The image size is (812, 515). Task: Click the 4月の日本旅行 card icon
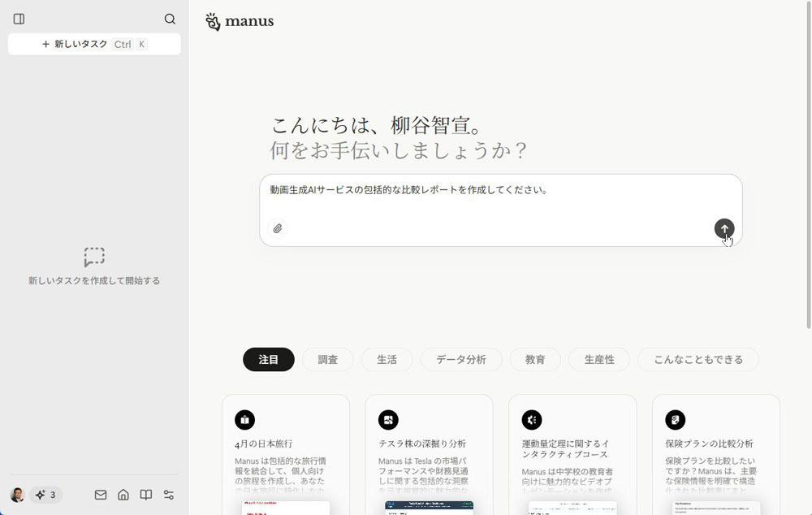245,420
